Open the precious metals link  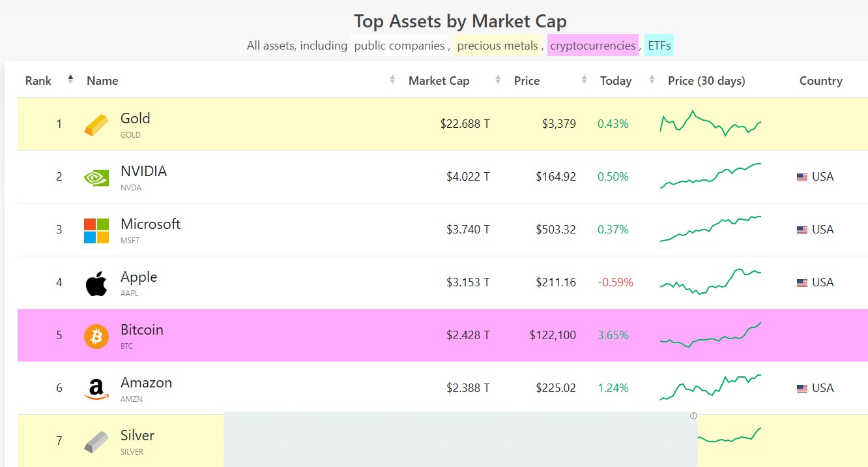click(498, 46)
